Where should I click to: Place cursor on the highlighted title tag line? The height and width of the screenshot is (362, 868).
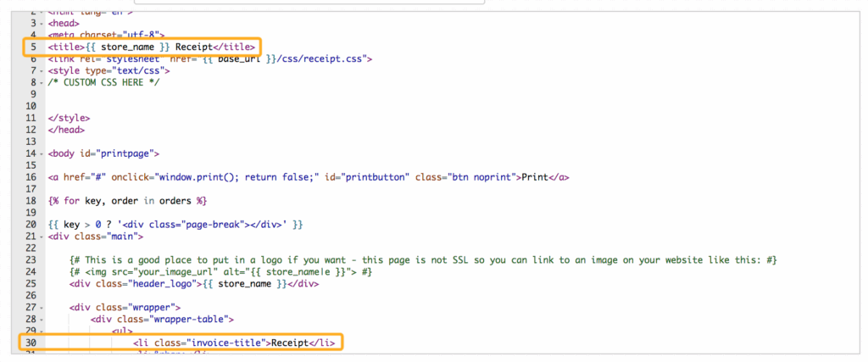click(x=151, y=47)
